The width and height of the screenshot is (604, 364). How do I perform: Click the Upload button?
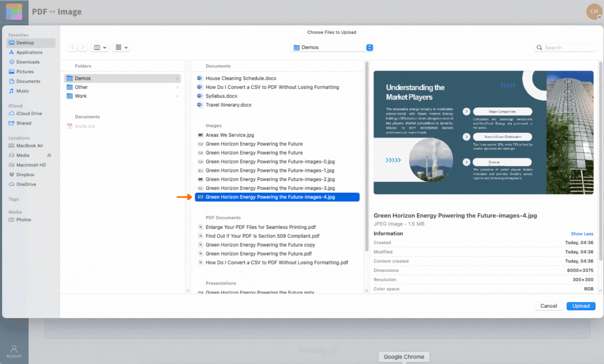tap(581, 306)
